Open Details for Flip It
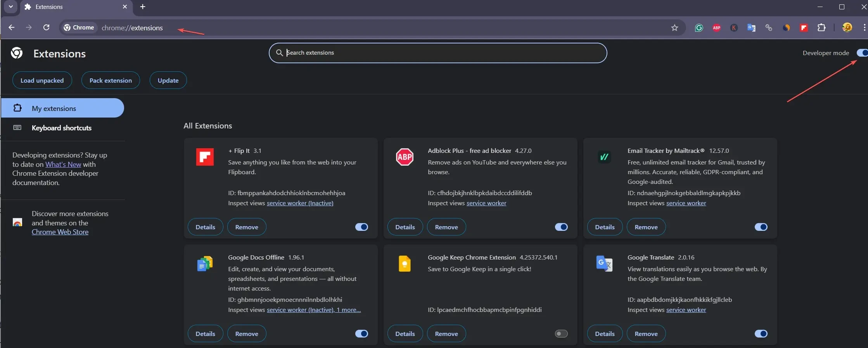Screen dimensions: 868x348 (205, 227)
